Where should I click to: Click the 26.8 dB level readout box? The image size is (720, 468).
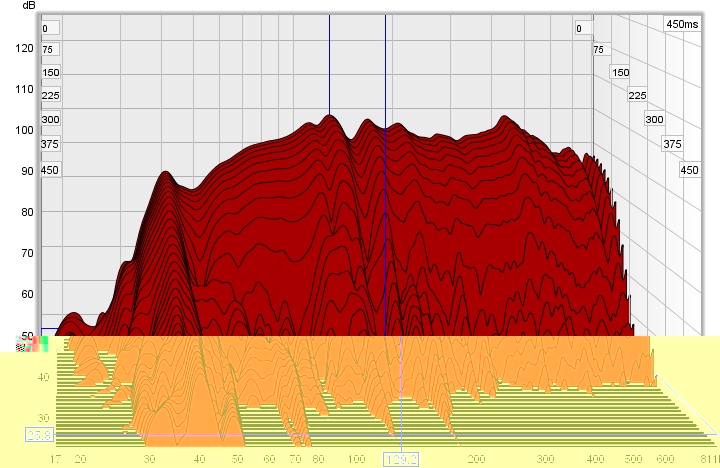pyautogui.click(x=38, y=435)
